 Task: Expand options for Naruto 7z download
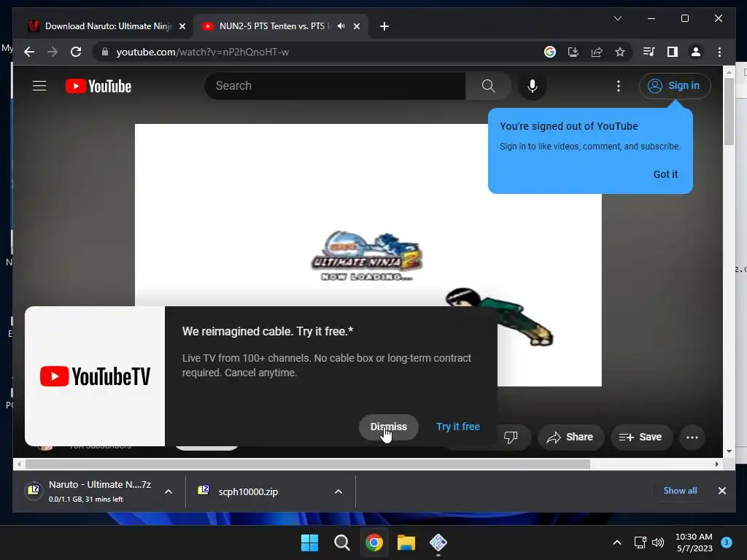(169, 491)
